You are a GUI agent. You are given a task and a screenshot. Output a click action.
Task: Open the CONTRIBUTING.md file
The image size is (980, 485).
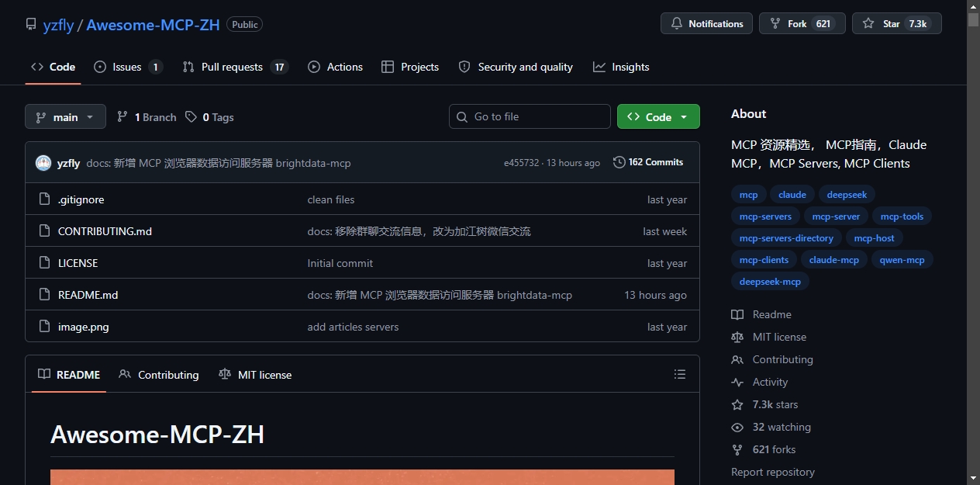(105, 231)
